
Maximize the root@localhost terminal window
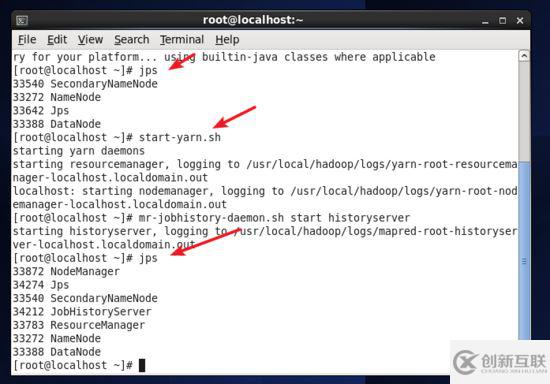pos(502,21)
